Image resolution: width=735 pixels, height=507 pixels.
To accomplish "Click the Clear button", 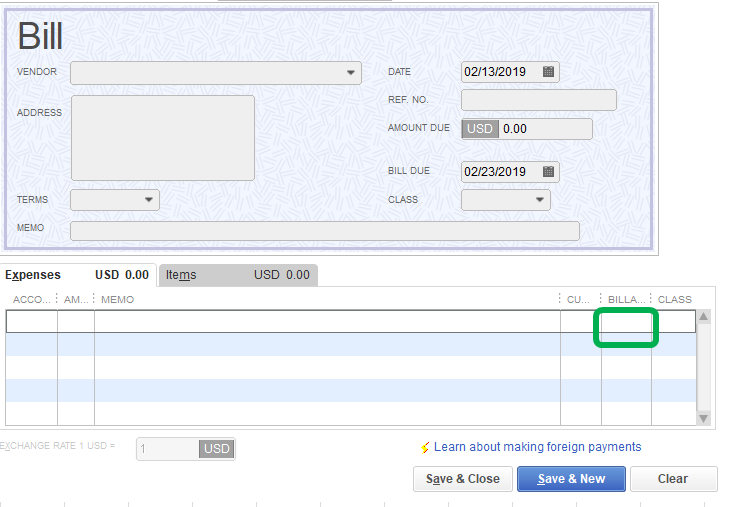I will 674,479.
